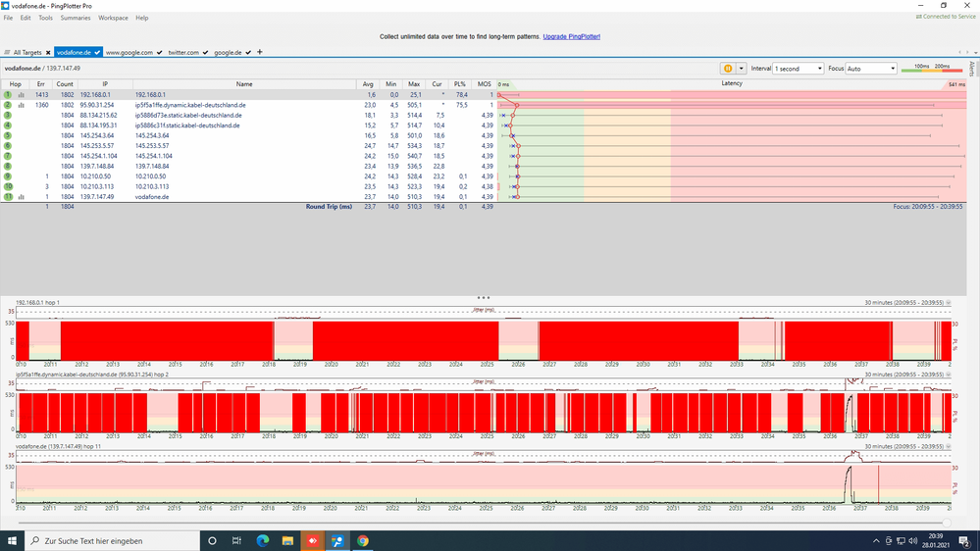Click the green hop 10 number circle
This screenshot has height=551, width=980.
pyautogui.click(x=8, y=186)
